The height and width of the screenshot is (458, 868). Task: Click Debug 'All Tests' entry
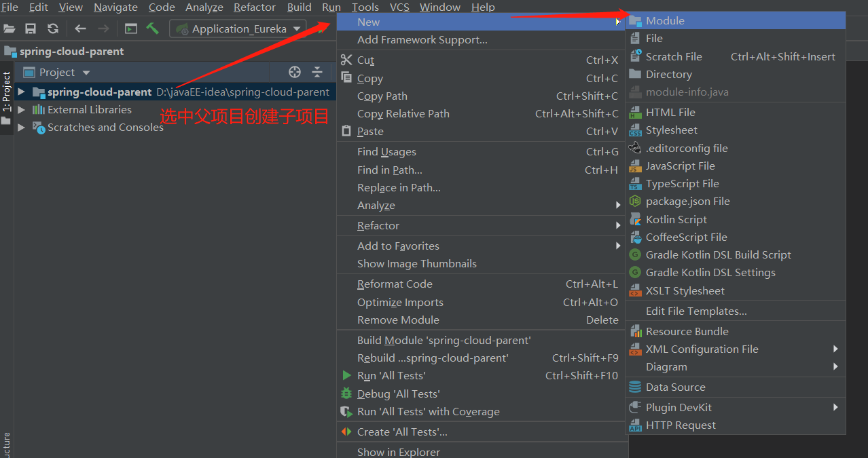pos(481,394)
